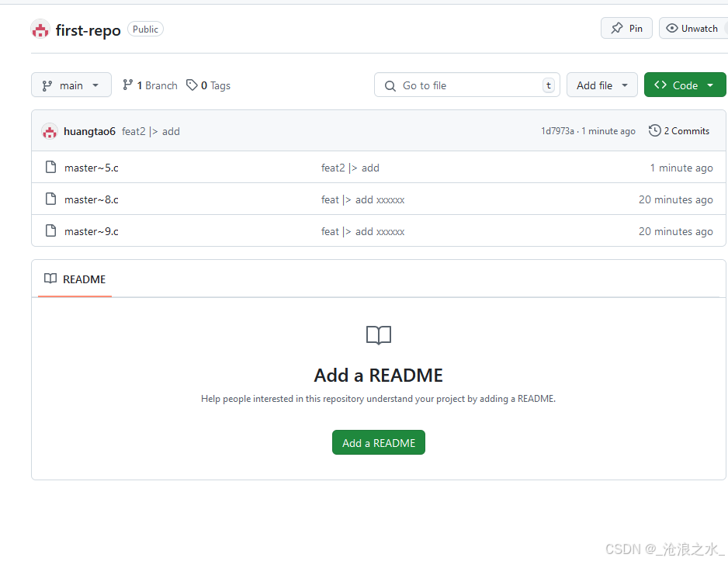Viewport: 728px width, 561px height.
Task: Open the green Code dropdown
Action: click(685, 85)
